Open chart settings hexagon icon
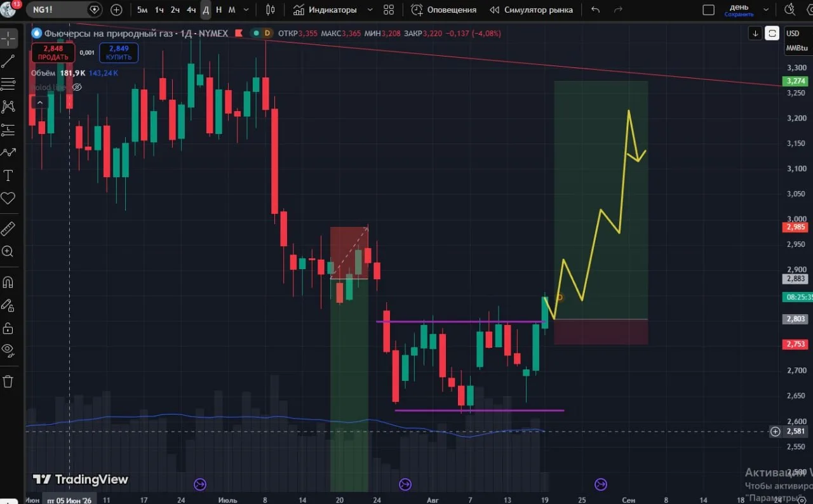This screenshot has height=504, width=813. pos(809,10)
